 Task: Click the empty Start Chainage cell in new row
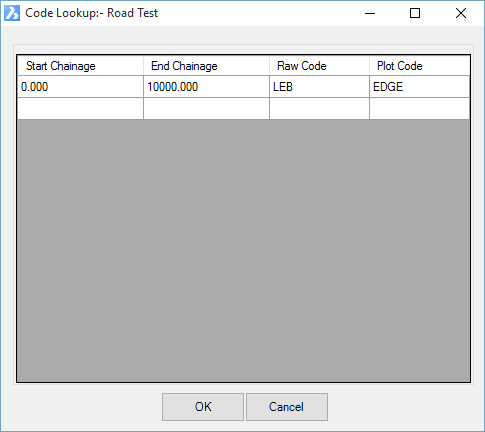[80, 108]
